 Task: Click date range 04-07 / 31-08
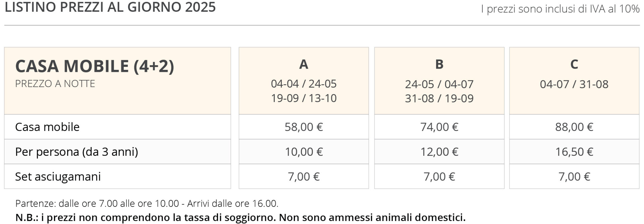pyautogui.click(x=574, y=84)
